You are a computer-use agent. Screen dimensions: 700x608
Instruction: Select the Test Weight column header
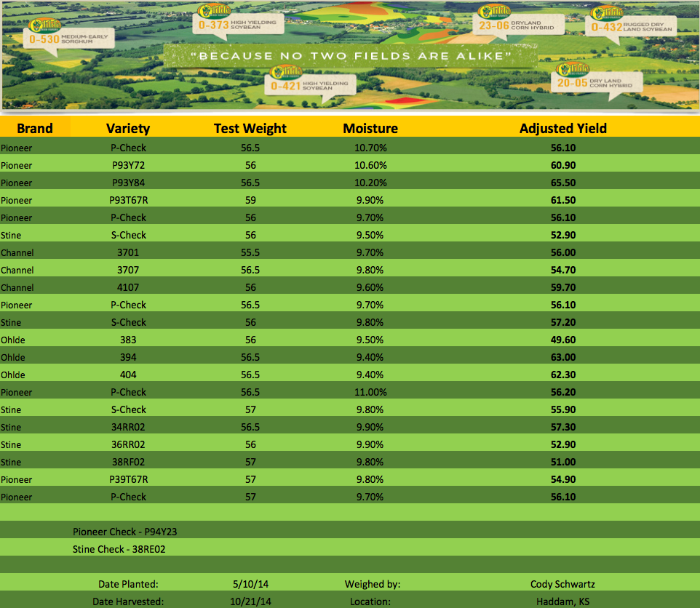point(250,129)
